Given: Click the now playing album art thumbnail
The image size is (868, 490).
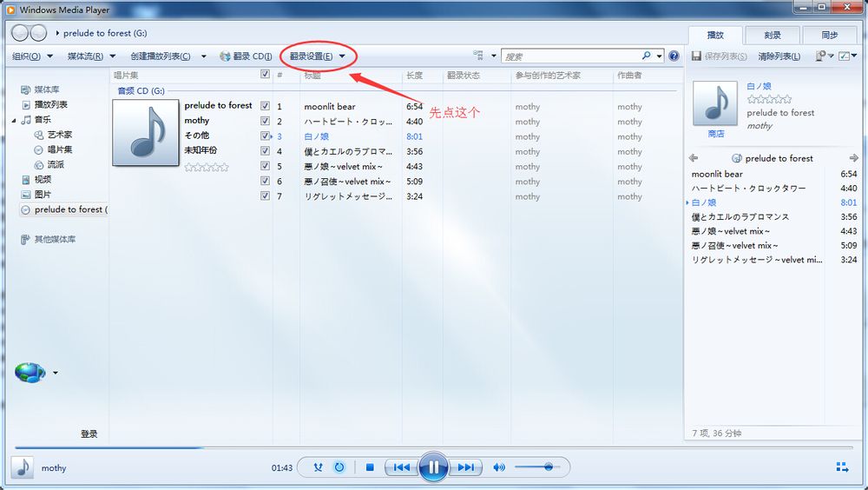Looking at the screenshot, I should click(715, 103).
